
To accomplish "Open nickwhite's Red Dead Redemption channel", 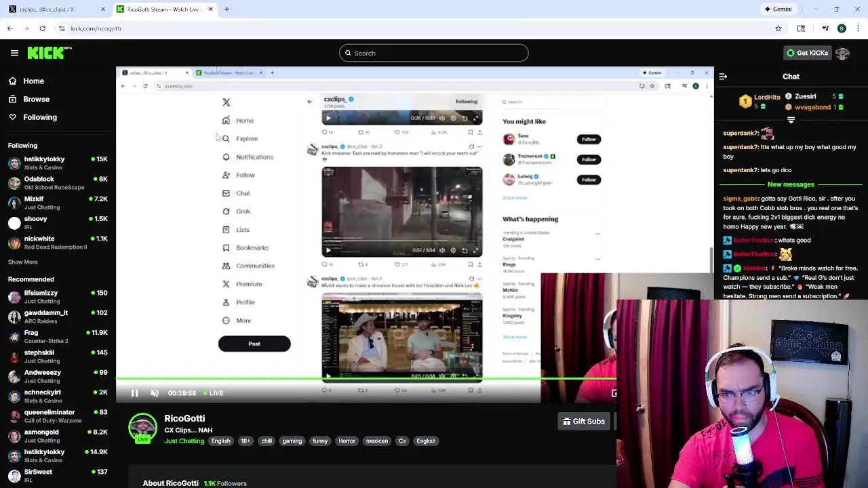I will [58, 243].
